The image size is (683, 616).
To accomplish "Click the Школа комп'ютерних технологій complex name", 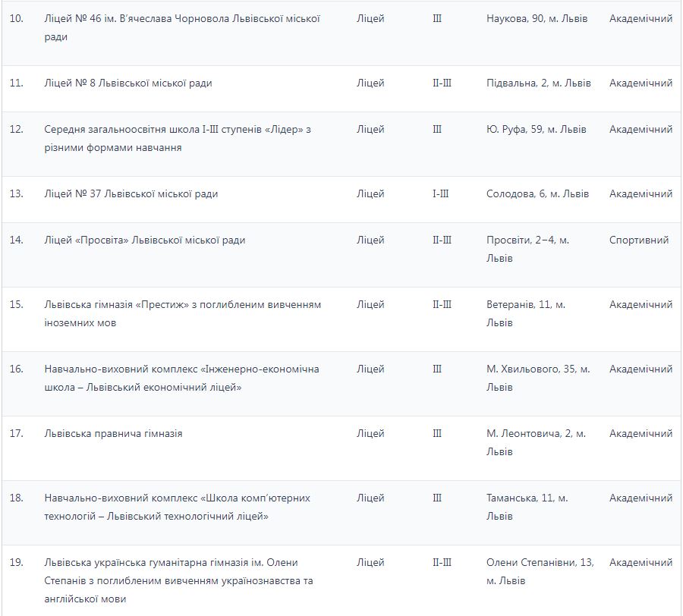I will click(x=178, y=507).
